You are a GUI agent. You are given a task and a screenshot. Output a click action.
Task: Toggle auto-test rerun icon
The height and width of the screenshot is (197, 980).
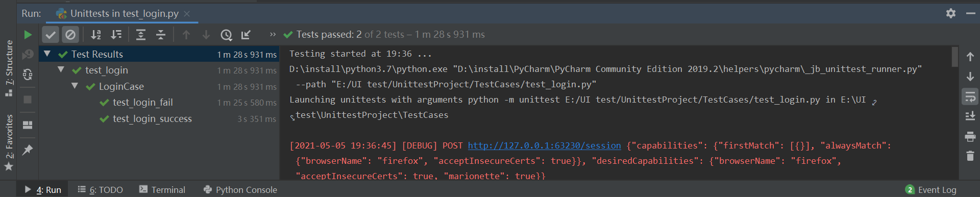click(28, 75)
